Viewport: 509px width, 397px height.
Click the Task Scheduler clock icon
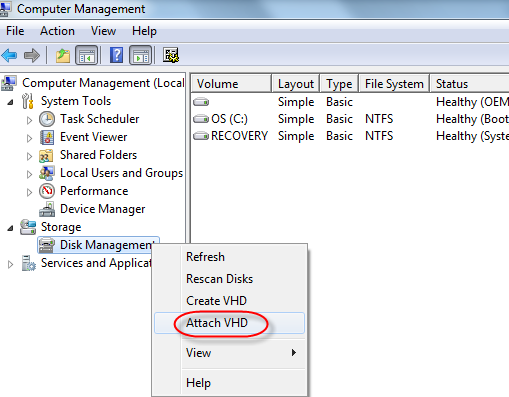tap(47, 119)
